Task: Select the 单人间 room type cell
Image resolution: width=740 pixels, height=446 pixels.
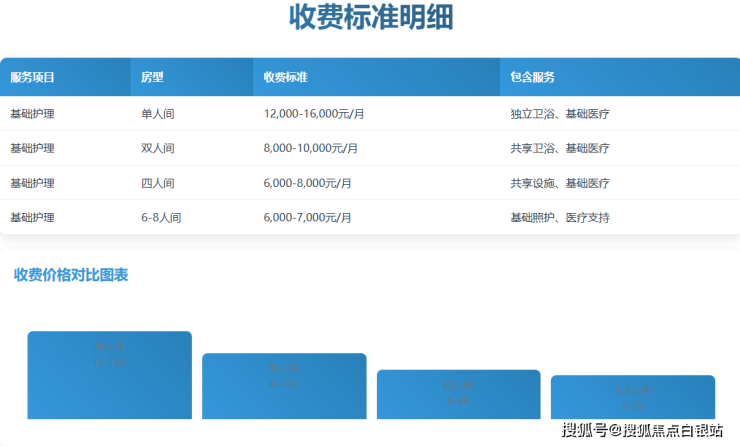Action: (x=158, y=114)
